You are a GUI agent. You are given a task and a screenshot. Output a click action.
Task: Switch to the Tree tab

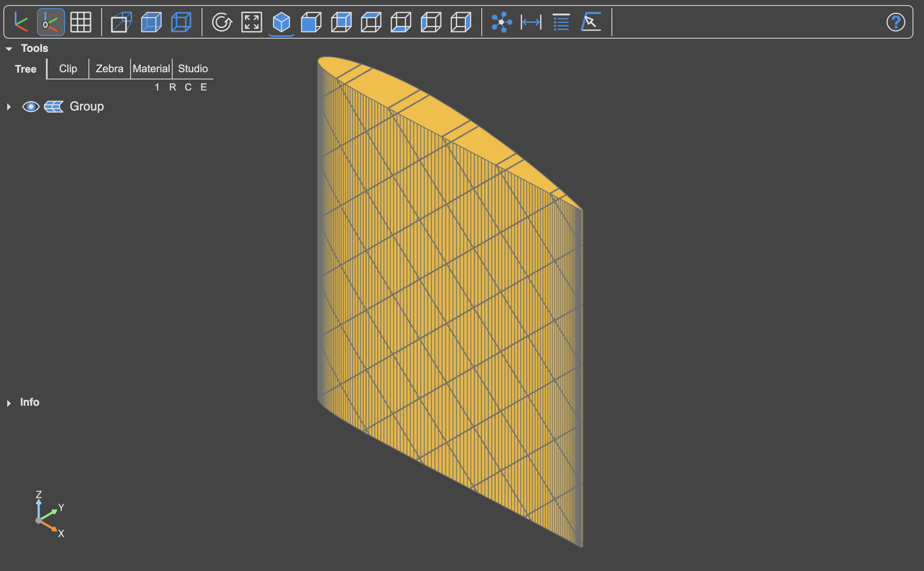click(x=26, y=69)
